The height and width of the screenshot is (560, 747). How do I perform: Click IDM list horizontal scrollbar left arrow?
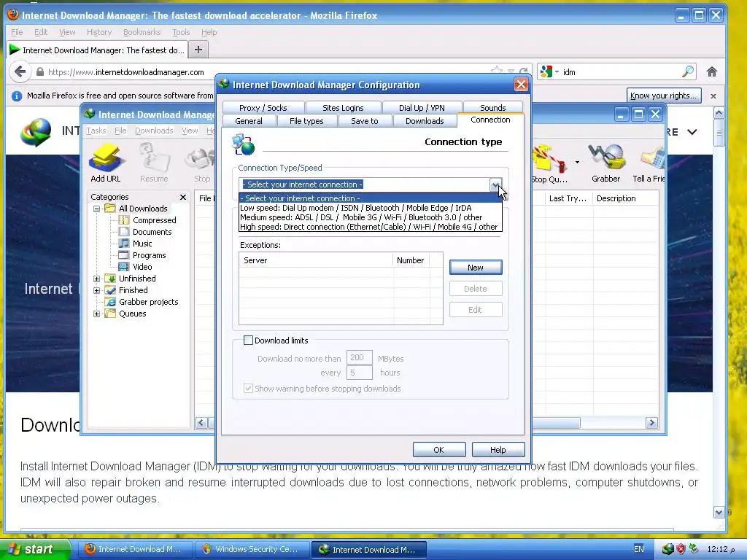click(x=201, y=423)
